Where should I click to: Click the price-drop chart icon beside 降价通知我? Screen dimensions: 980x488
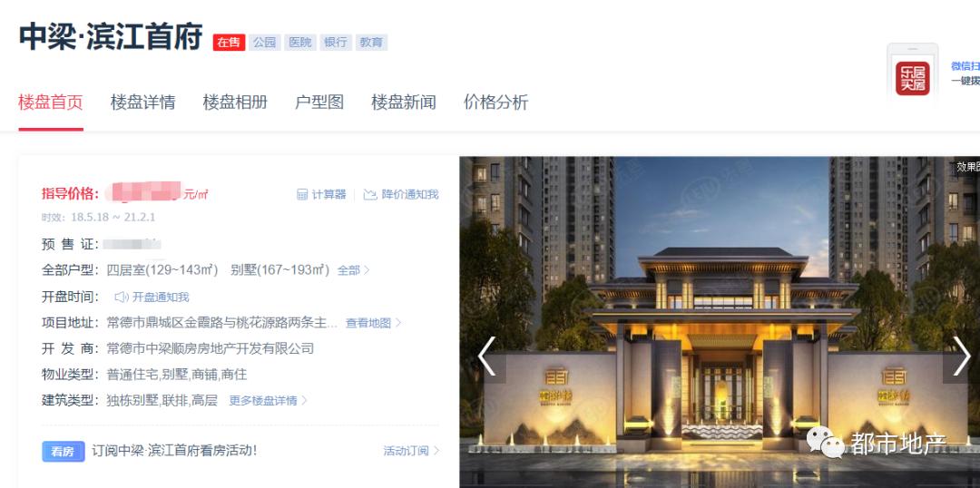370,194
